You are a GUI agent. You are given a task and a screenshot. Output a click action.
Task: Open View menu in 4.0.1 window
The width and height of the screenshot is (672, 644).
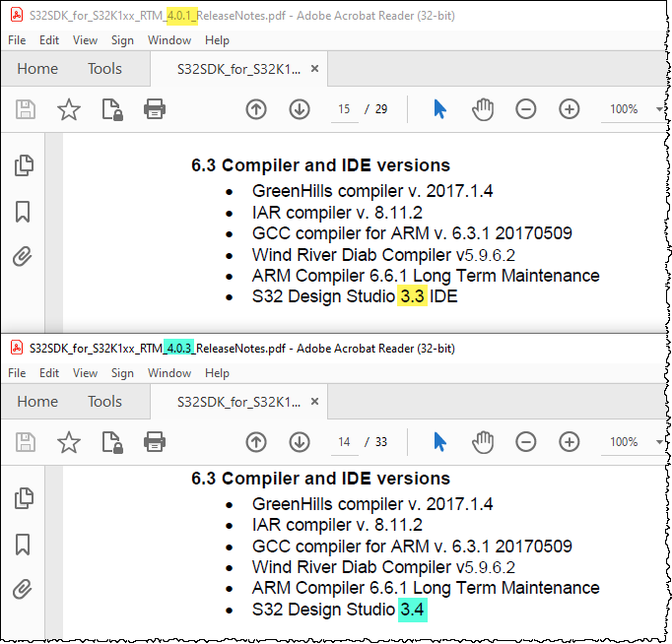[x=85, y=40]
